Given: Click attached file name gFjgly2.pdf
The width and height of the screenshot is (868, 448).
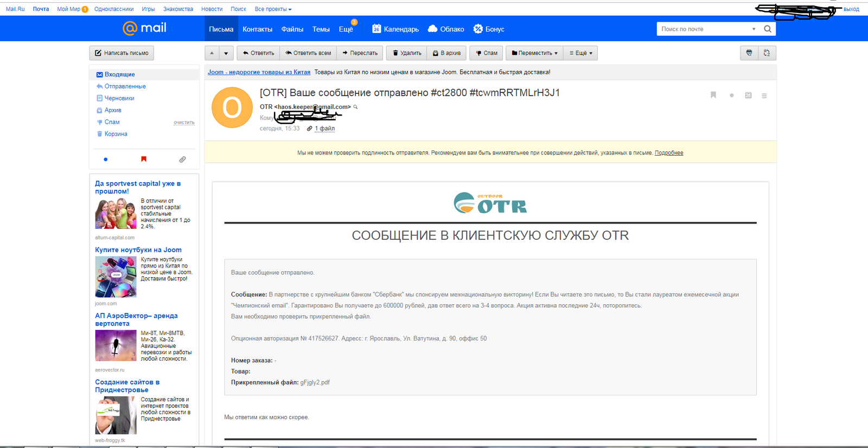Looking at the screenshot, I should (315, 382).
